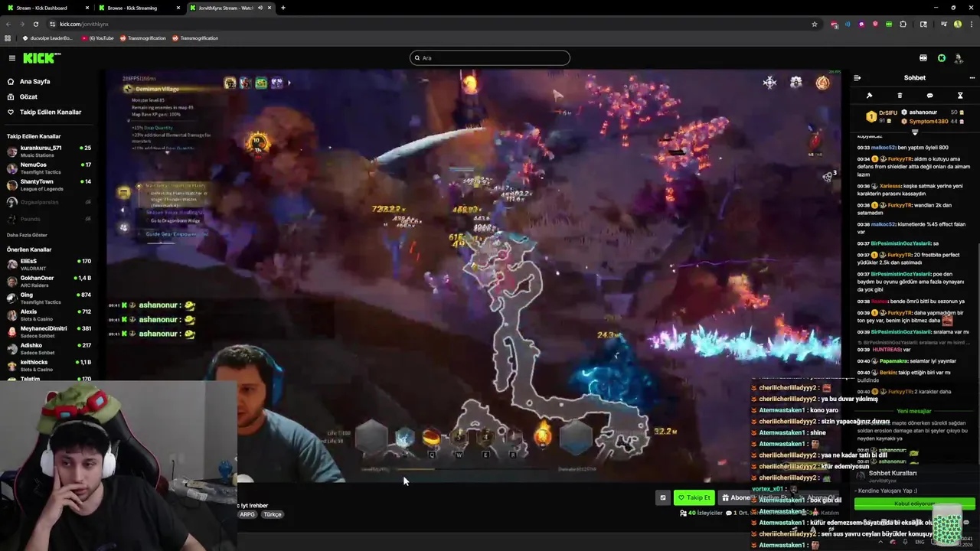980x551 pixels.
Task: Open browser extensions puzzle icon
Action: tap(903, 24)
